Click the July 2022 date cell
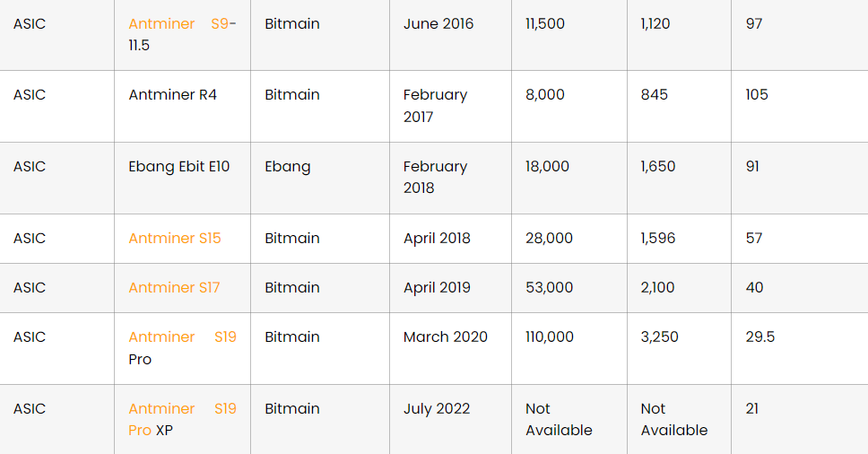 436,409
